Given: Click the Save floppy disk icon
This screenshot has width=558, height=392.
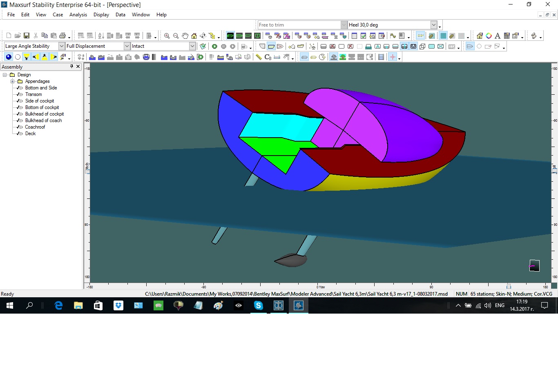Looking at the screenshot, I should point(27,36).
